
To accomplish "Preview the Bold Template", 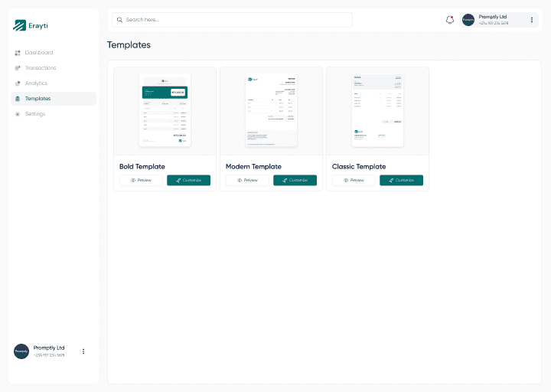I will coord(141,181).
